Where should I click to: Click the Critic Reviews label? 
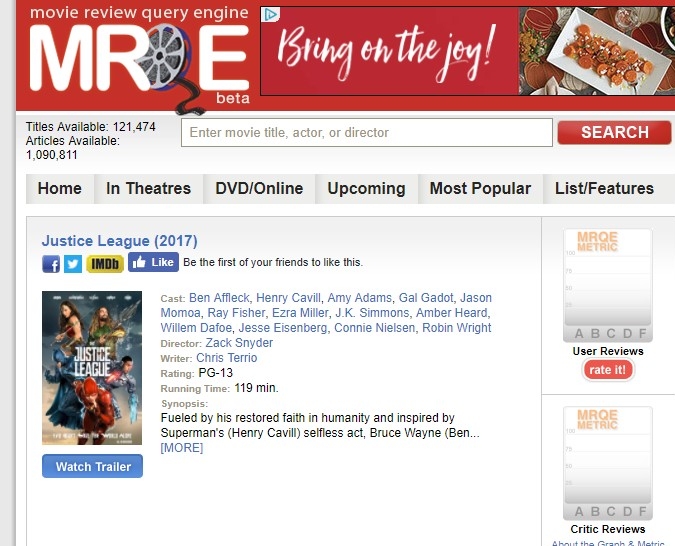(x=607, y=529)
